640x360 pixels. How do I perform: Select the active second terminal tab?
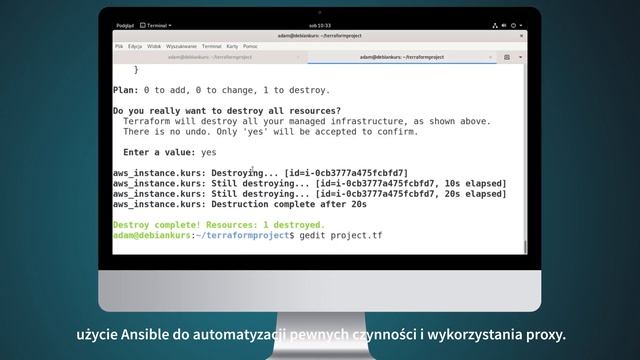coord(402,57)
